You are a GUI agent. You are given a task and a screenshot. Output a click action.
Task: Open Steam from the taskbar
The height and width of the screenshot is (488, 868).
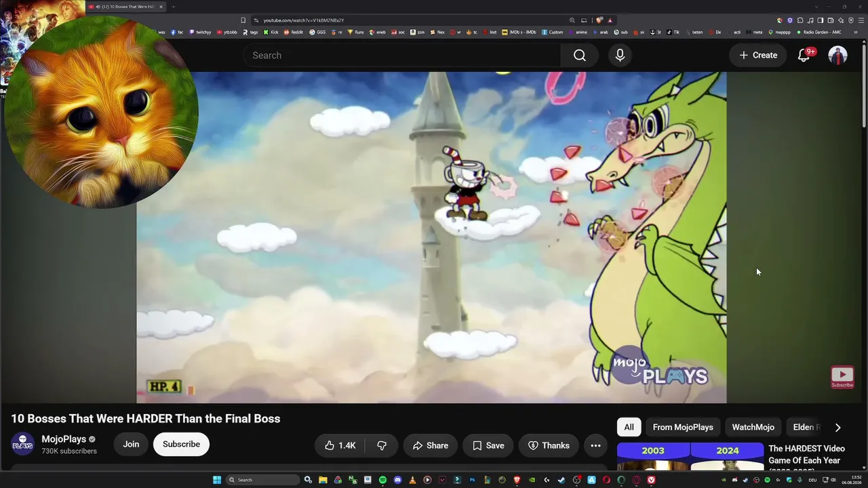(x=561, y=480)
